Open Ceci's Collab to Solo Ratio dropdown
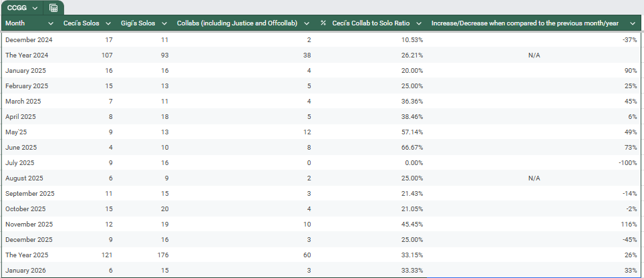This screenshot has width=644, height=278. point(419,23)
